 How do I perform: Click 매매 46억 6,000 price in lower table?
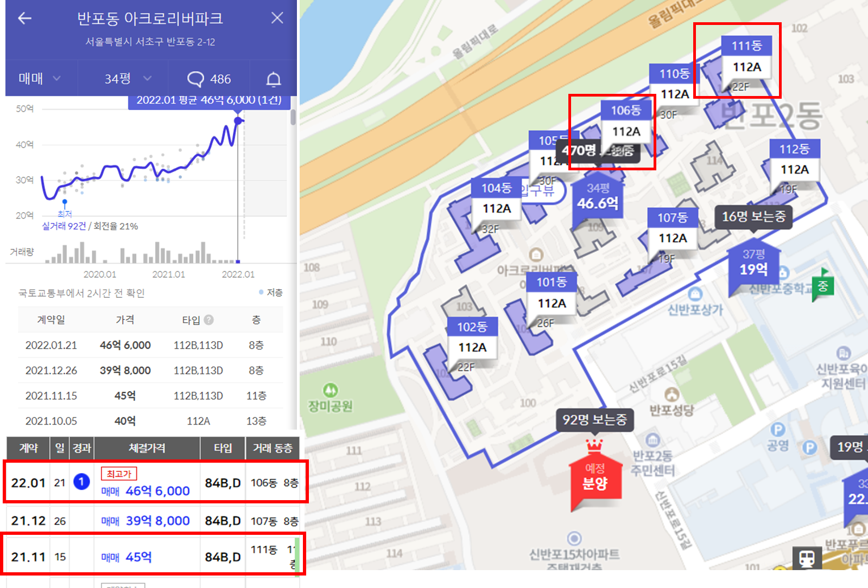pyautogui.click(x=145, y=491)
